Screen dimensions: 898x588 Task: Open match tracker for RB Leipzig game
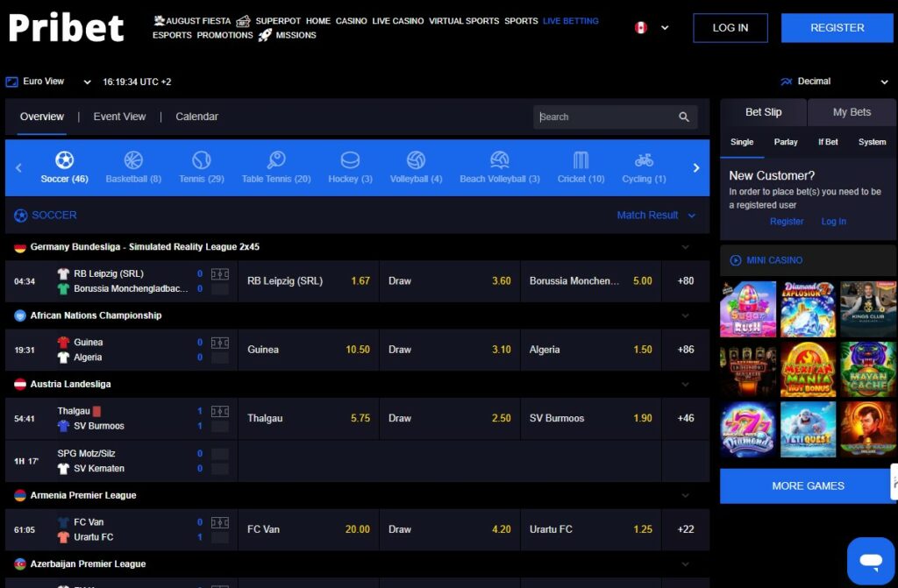pos(220,274)
